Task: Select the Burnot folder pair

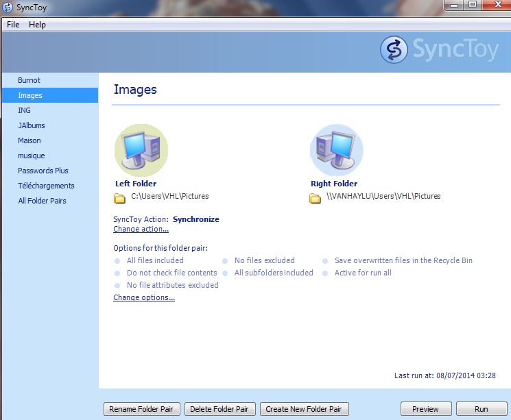Action: click(x=50, y=80)
